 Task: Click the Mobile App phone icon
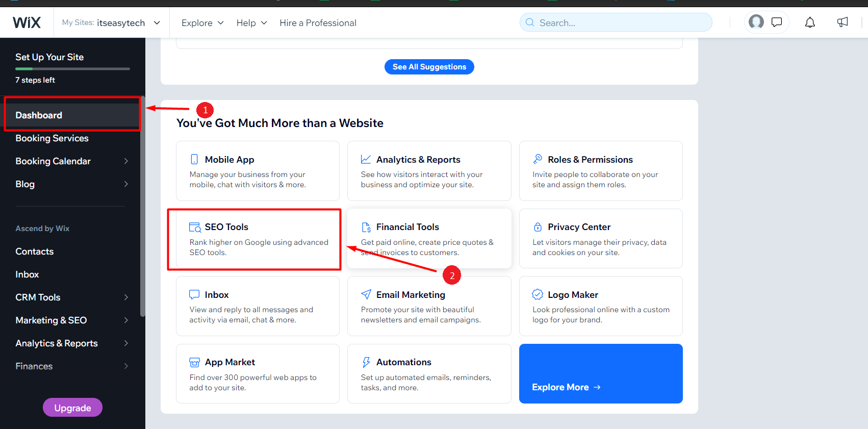click(x=194, y=159)
